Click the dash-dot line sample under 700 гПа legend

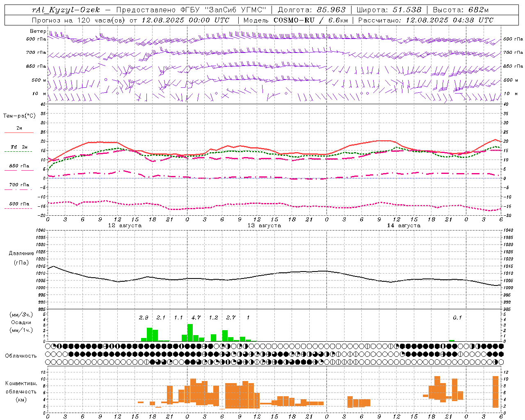[18, 189]
